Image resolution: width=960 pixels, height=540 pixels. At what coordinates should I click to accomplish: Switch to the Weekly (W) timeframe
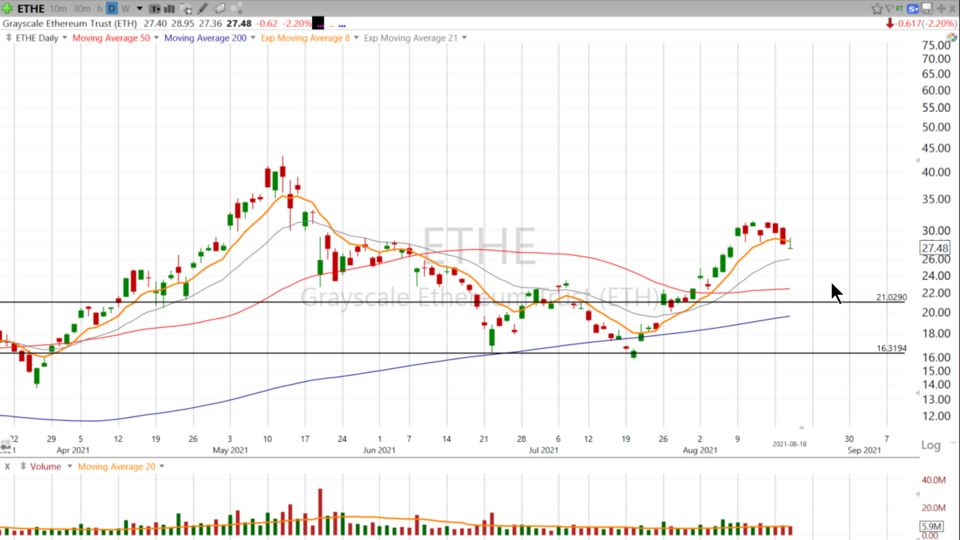[x=125, y=9]
